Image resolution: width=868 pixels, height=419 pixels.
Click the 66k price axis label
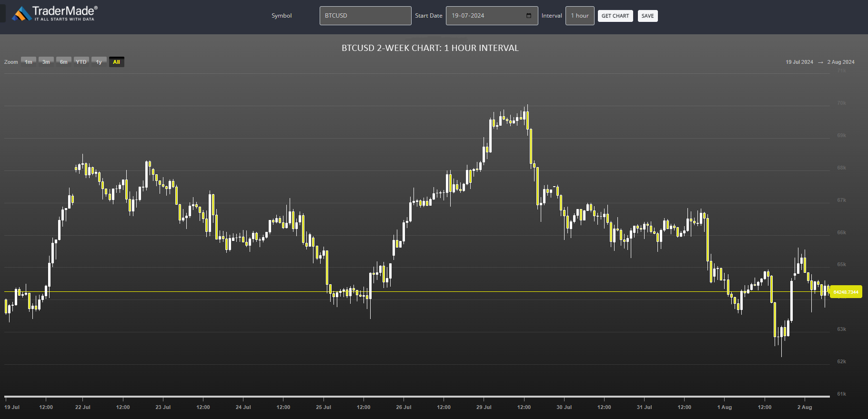[841, 232]
